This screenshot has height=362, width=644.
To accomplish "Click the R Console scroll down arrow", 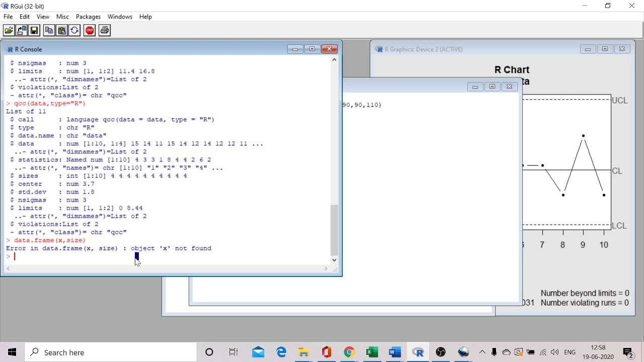I will (x=334, y=260).
